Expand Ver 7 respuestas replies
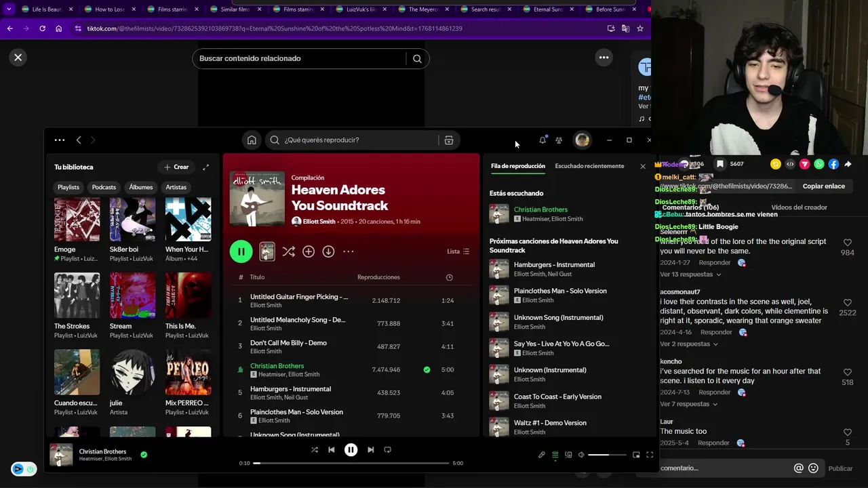Screen dimensions: 868x488 (x=689, y=405)
